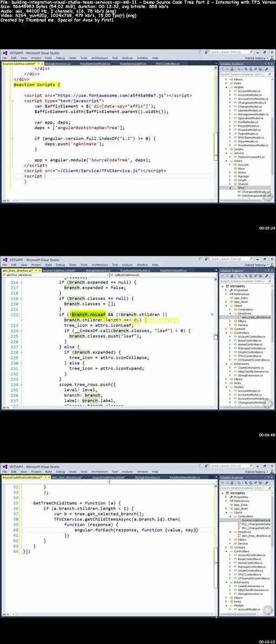
Task: Click the Visual Studio logo in the 00:06:48 frame
Action: (x=5, y=260)
